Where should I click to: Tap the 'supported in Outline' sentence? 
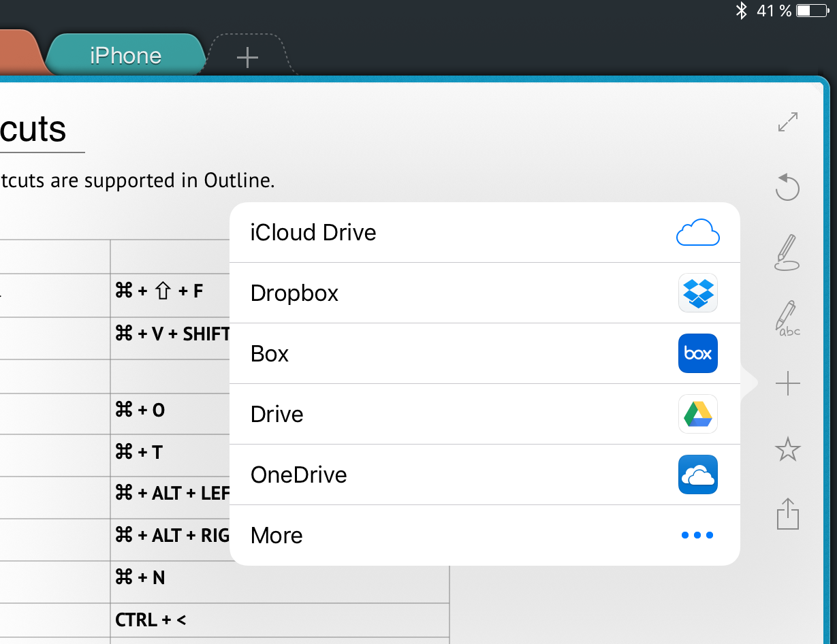[x=137, y=180]
